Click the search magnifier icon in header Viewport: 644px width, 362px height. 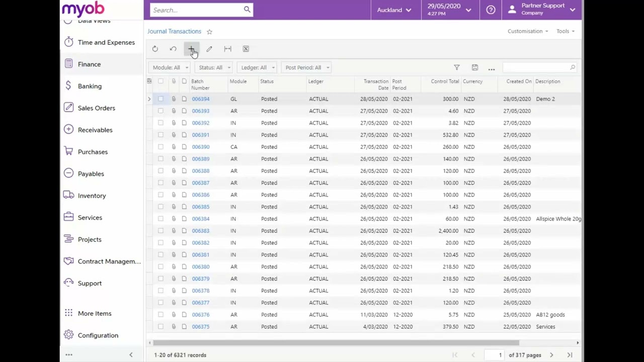coord(247,10)
